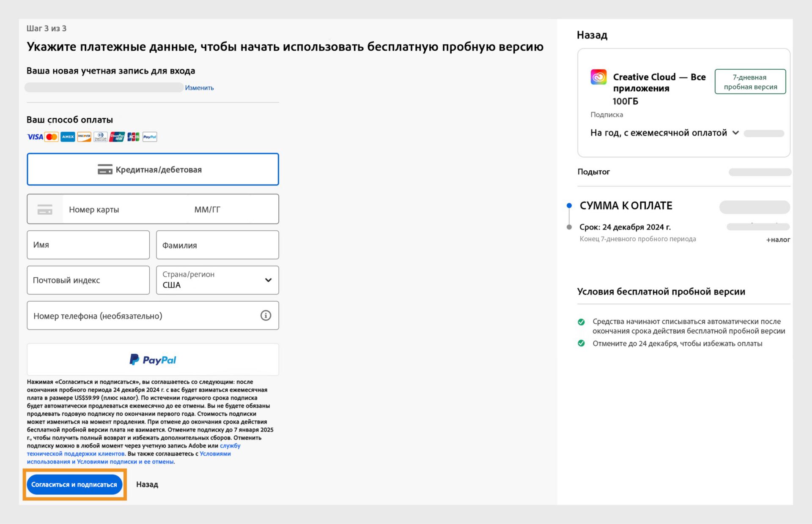
Task: Click the Конец 7-дневного пробного периода text
Action: click(638, 239)
